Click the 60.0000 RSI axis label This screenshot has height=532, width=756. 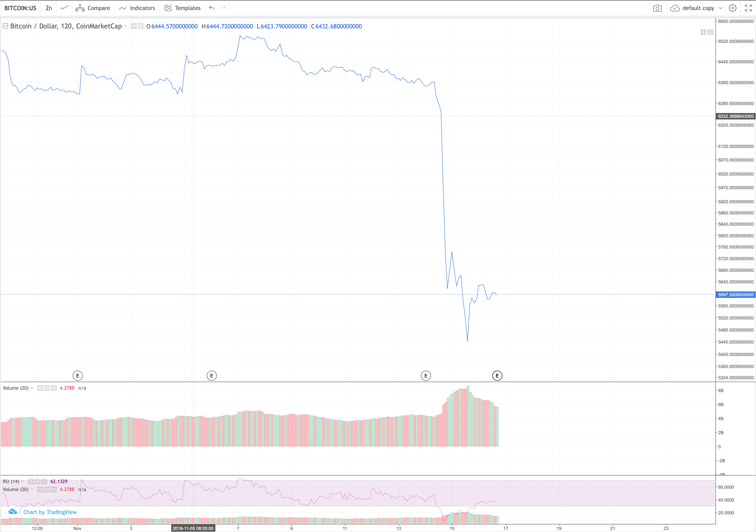tap(726, 487)
